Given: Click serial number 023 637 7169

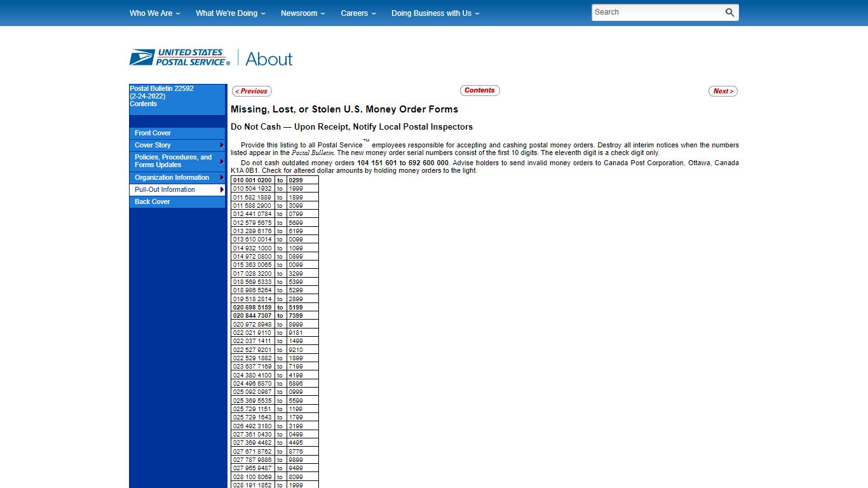Looking at the screenshot, I should pyautogui.click(x=252, y=367).
